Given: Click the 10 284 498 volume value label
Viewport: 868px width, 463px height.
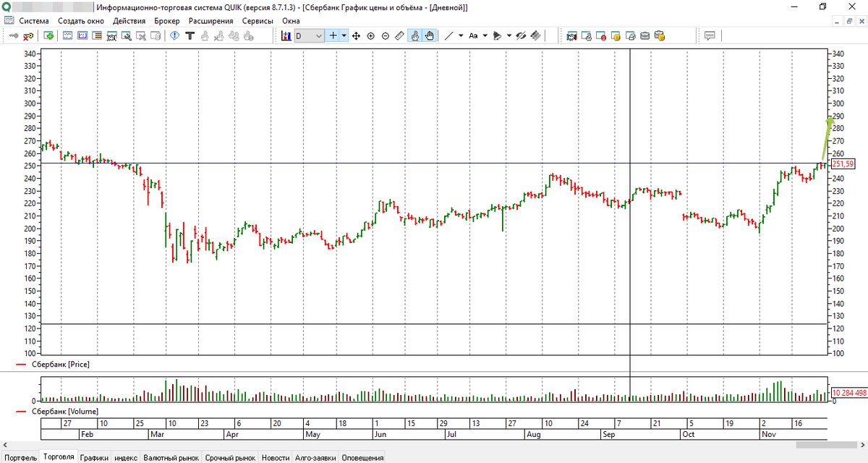Looking at the screenshot, I should [849, 393].
